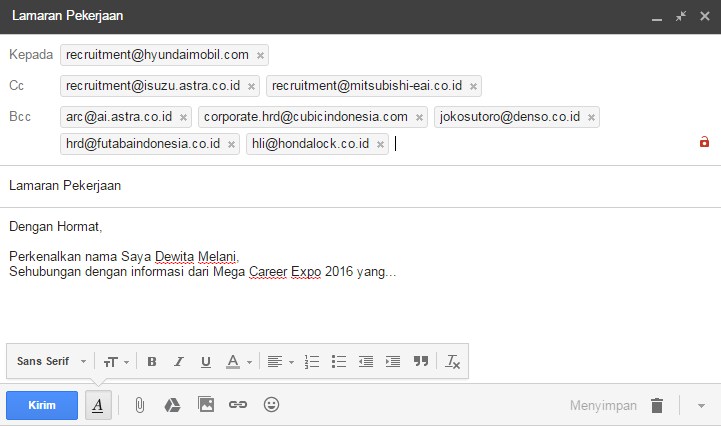Screen dimensions: 721x426
Task: Click the underlined word 'Career'
Action: [268, 271]
